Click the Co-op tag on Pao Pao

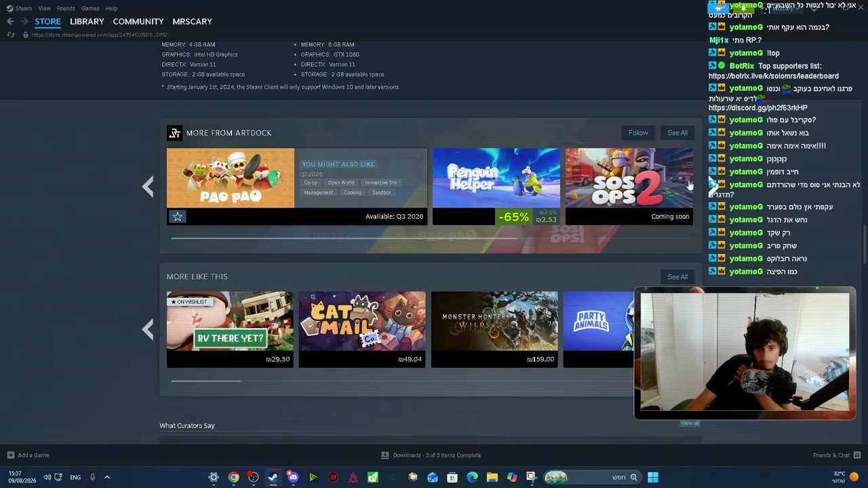click(x=311, y=182)
